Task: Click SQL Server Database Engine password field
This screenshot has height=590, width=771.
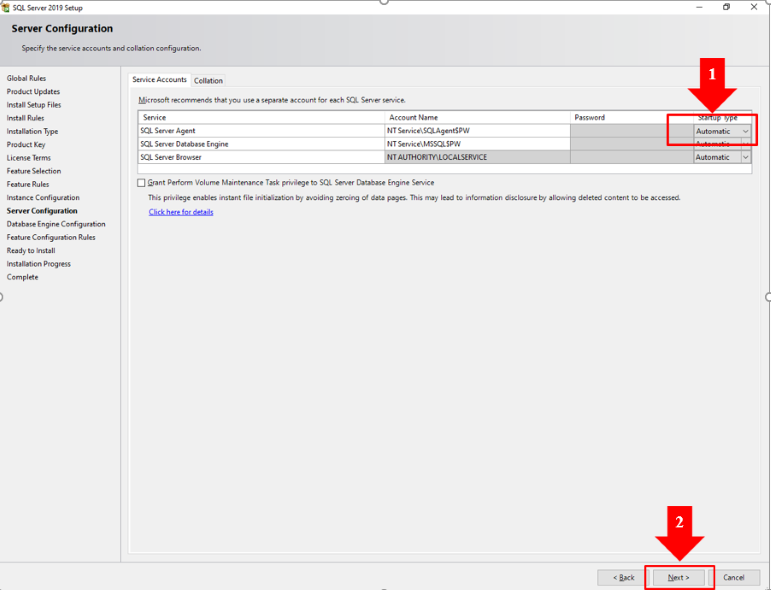Action: coord(631,144)
